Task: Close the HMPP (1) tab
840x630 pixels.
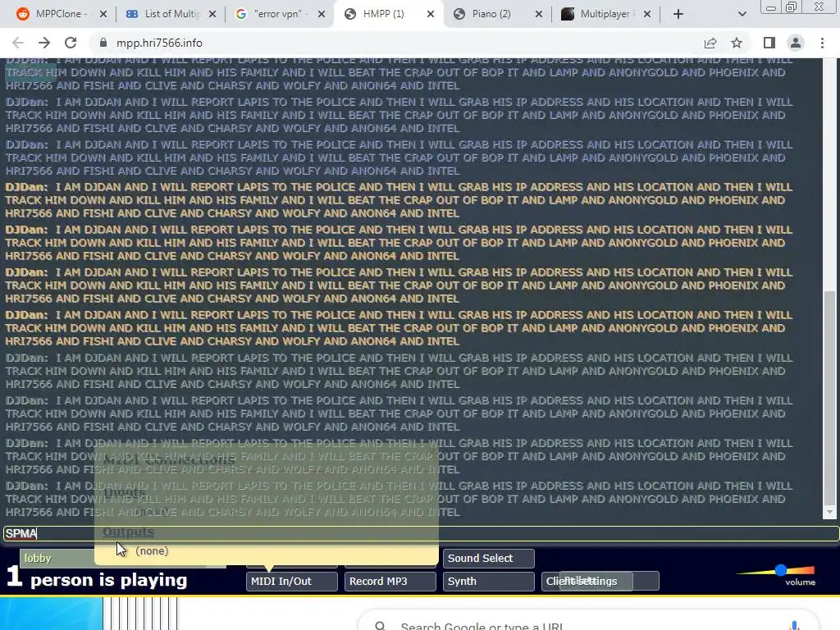Action: 431,14
